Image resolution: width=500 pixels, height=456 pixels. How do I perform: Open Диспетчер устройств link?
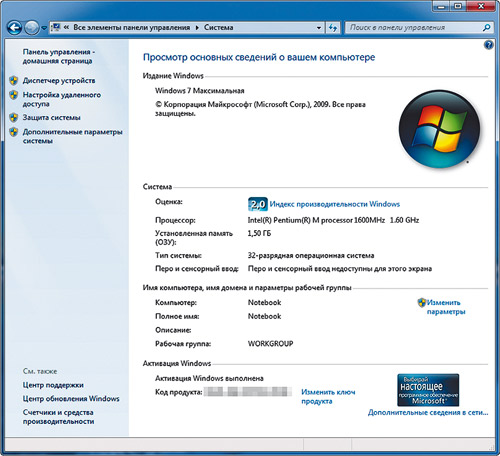[x=59, y=80]
